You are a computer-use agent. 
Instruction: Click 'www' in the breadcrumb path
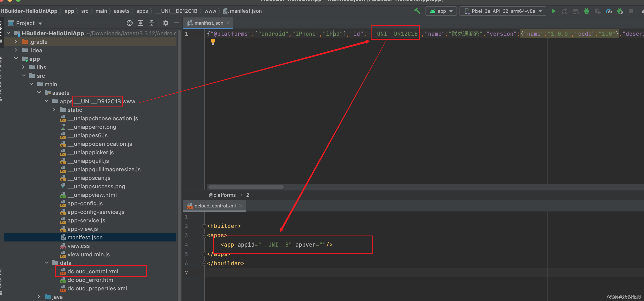[210, 11]
